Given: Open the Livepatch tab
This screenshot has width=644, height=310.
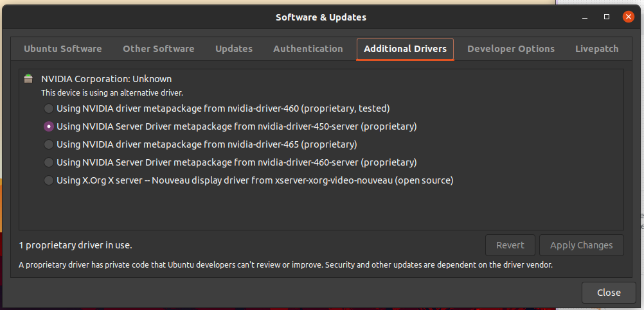Looking at the screenshot, I should pos(596,49).
